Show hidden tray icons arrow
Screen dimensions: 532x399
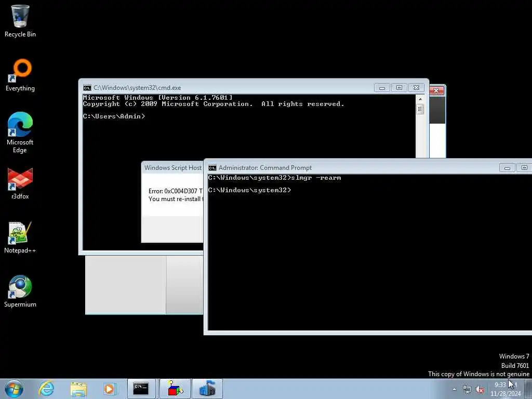click(x=454, y=390)
